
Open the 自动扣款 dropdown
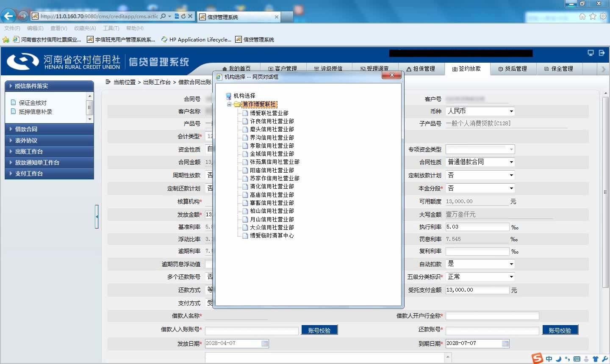pyautogui.click(x=480, y=264)
